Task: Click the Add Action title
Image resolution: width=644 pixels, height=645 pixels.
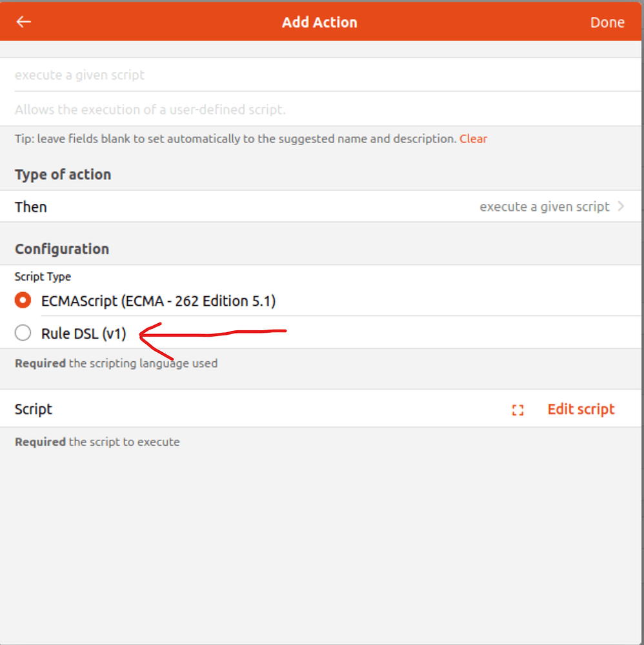Action: tap(319, 21)
